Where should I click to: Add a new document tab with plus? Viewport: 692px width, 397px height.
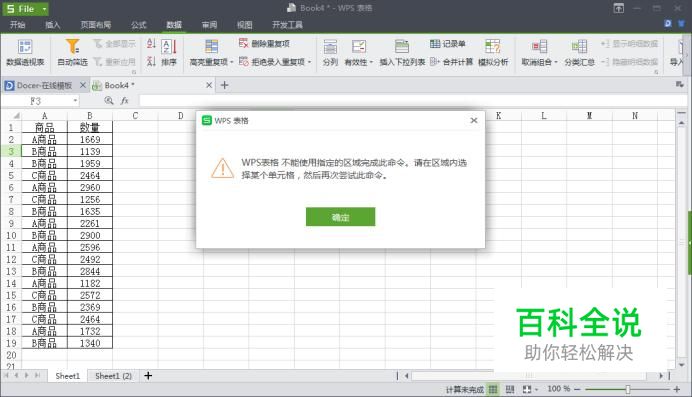tap(224, 85)
